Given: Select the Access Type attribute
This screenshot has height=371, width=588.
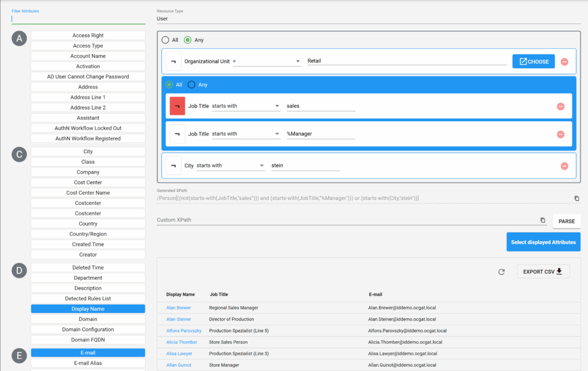Looking at the screenshot, I should tap(88, 46).
